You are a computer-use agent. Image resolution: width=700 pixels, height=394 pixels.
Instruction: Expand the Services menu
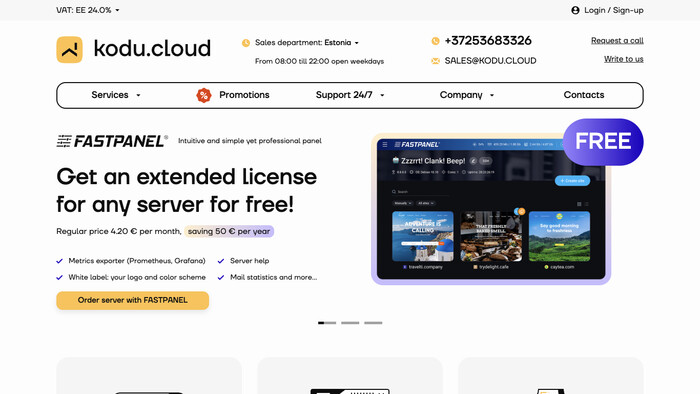[116, 95]
